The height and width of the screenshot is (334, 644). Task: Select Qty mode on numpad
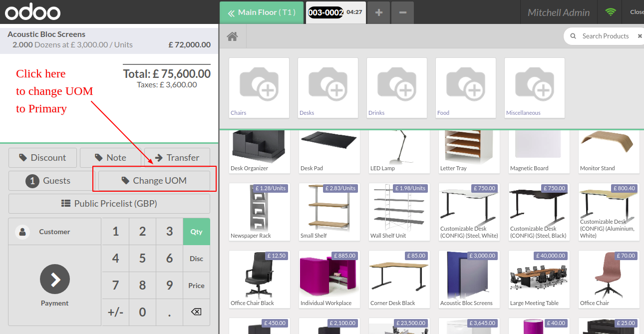(197, 232)
